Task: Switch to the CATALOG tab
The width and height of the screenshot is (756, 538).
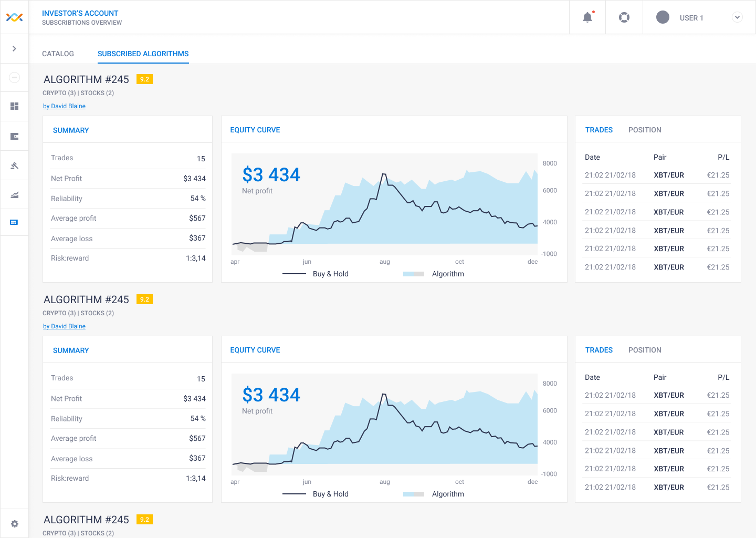Action: [58, 54]
